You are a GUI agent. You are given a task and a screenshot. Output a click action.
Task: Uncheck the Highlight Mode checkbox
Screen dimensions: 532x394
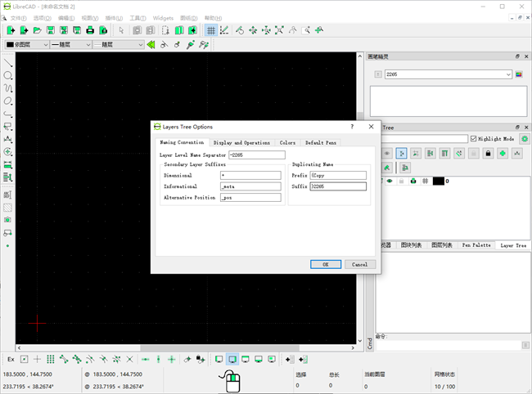click(x=474, y=139)
